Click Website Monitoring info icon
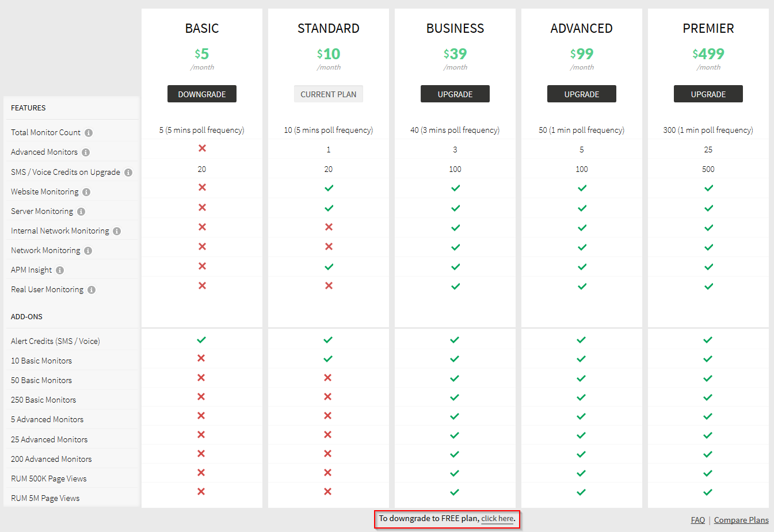This screenshot has width=774, height=532. 86,192
